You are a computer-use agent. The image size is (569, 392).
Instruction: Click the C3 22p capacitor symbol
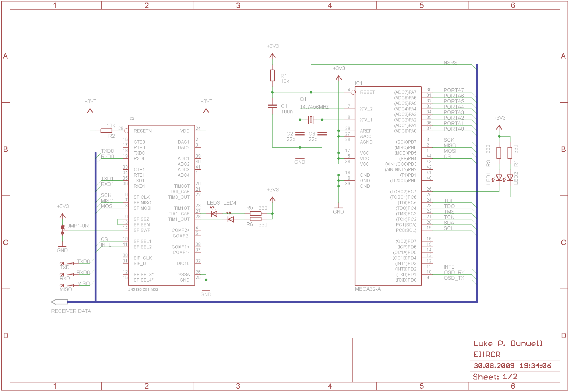[x=322, y=134]
